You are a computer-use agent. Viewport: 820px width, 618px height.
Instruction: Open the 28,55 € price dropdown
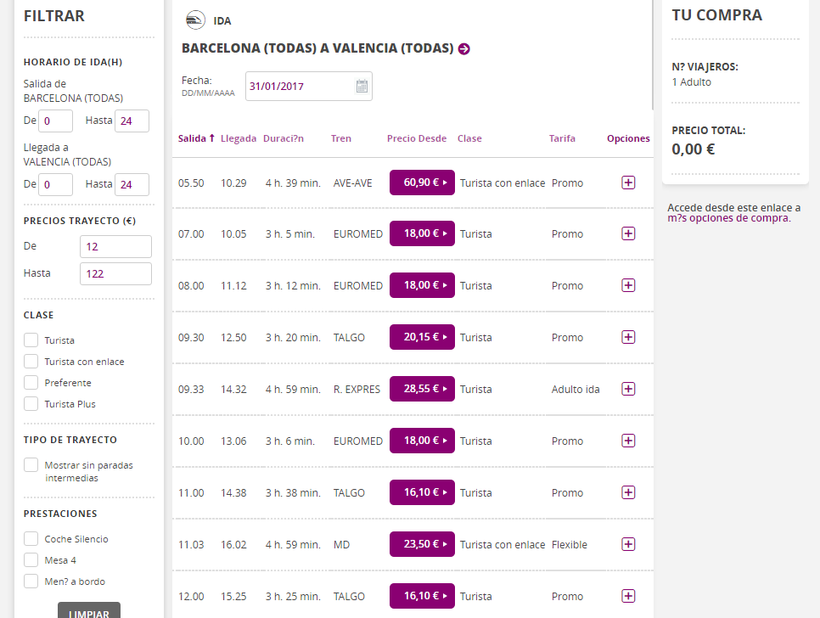click(x=422, y=389)
